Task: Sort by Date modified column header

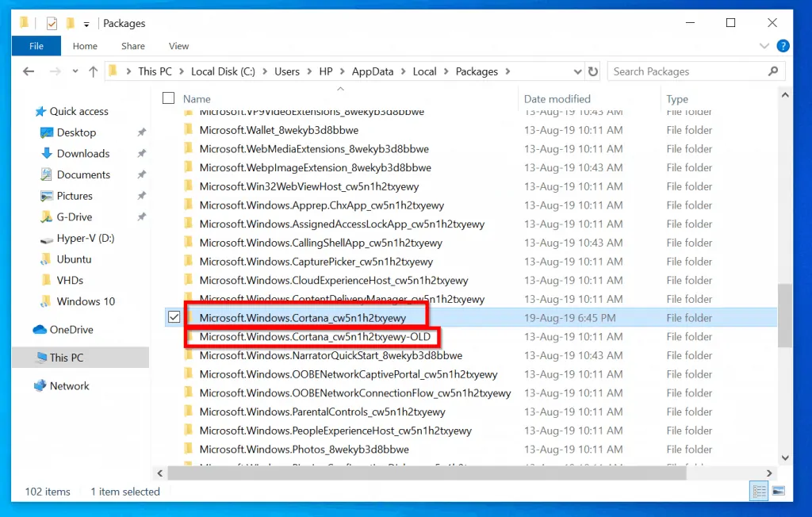Action: pyautogui.click(x=557, y=99)
